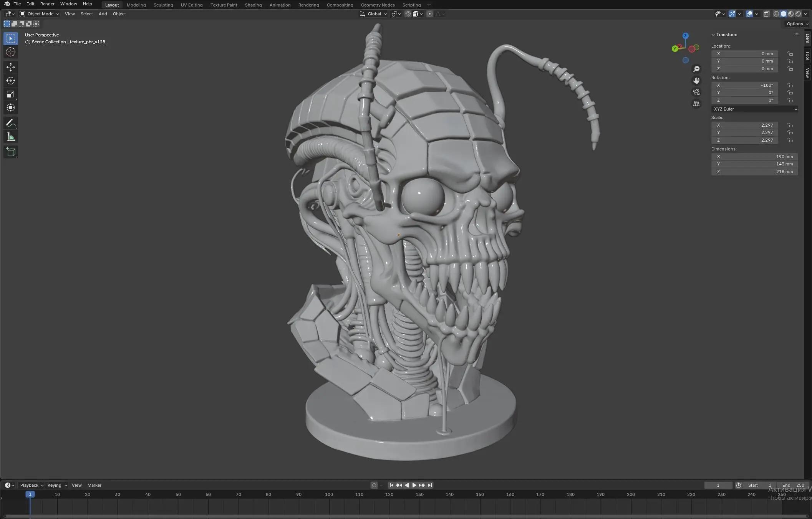Click frame 100 on the timeline
This screenshot has width=812, height=519.
click(x=329, y=494)
